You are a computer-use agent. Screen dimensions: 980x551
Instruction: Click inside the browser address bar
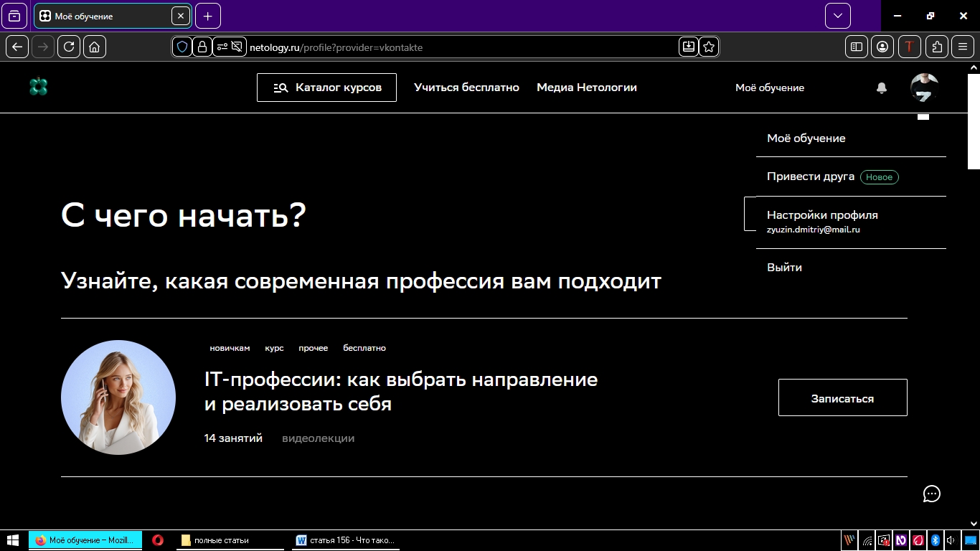(x=430, y=47)
